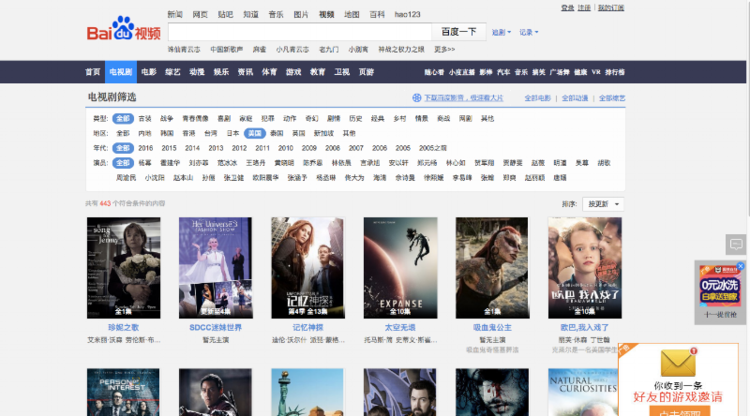
Task: Filter by actor 林心如
Action: tap(455, 163)
